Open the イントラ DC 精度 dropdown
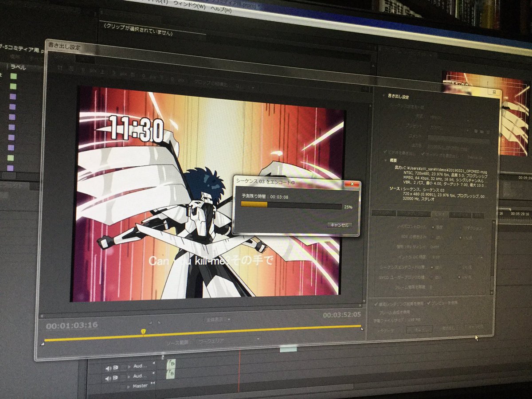Viewport: 532px width, 399px height. [x=457, y=257]
